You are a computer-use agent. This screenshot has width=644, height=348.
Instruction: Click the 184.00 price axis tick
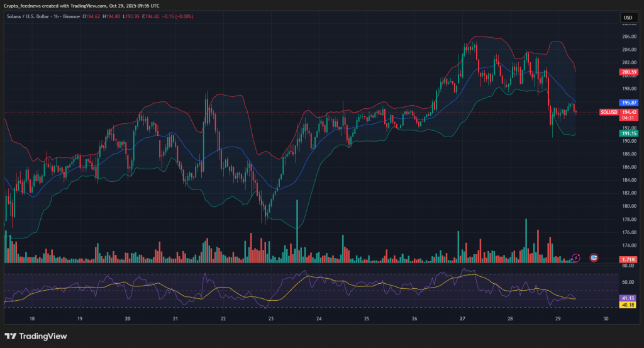coord(629,180)
